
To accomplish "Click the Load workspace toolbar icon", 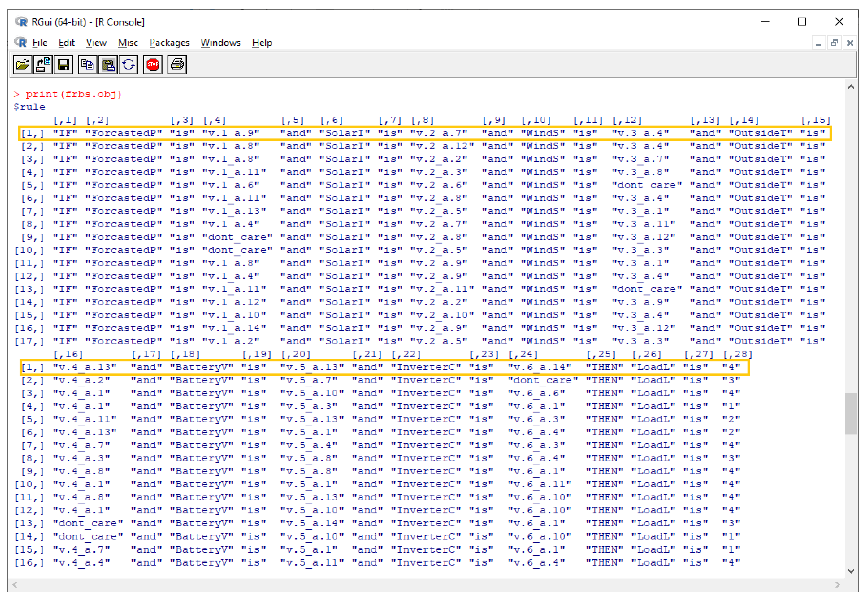I will (x=43, y=64).
